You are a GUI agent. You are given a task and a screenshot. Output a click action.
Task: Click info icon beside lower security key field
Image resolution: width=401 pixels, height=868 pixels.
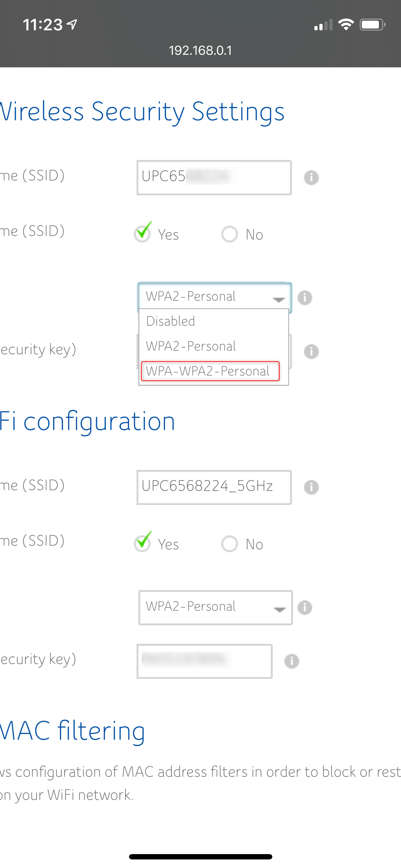[292, 661]
